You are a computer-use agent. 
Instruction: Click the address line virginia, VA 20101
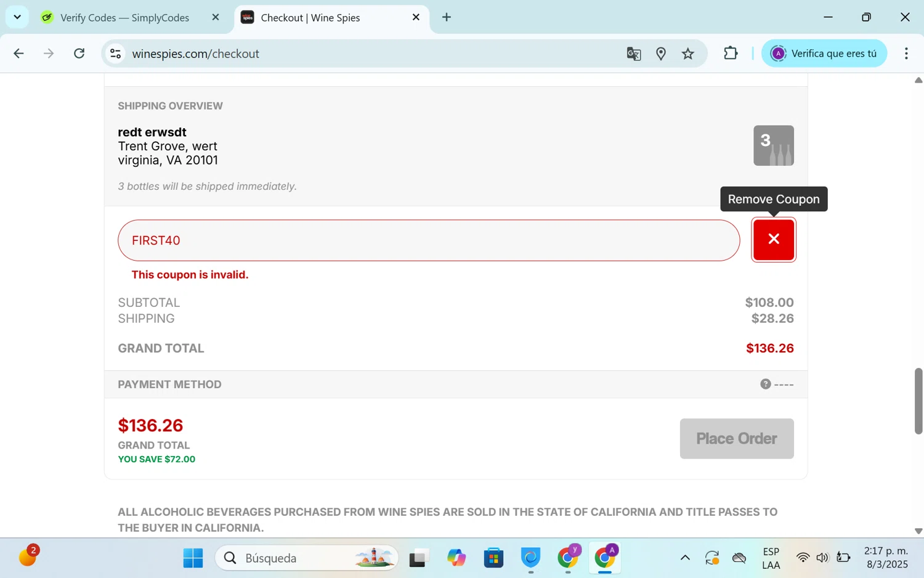168,160
